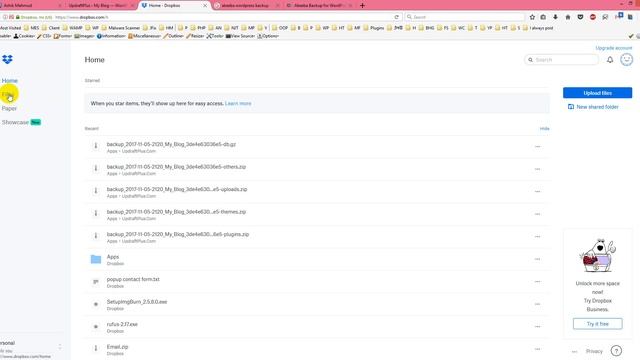Open the notifications bell
Screen dimensions: 640x360
click(610, 60)
